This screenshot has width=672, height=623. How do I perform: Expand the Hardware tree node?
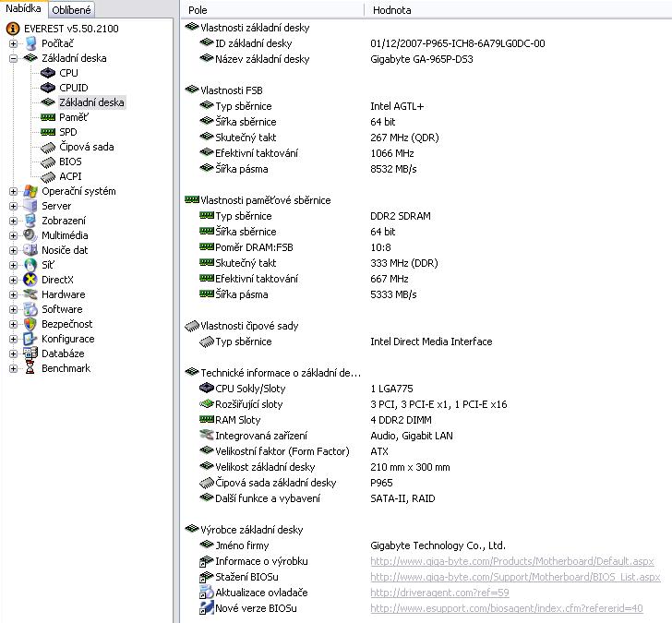point(13,294)
